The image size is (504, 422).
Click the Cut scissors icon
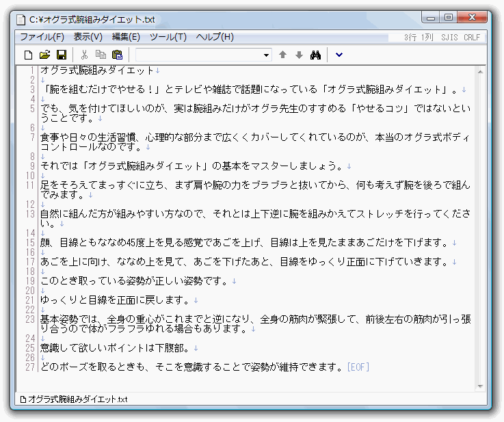(x=84, y=55)
